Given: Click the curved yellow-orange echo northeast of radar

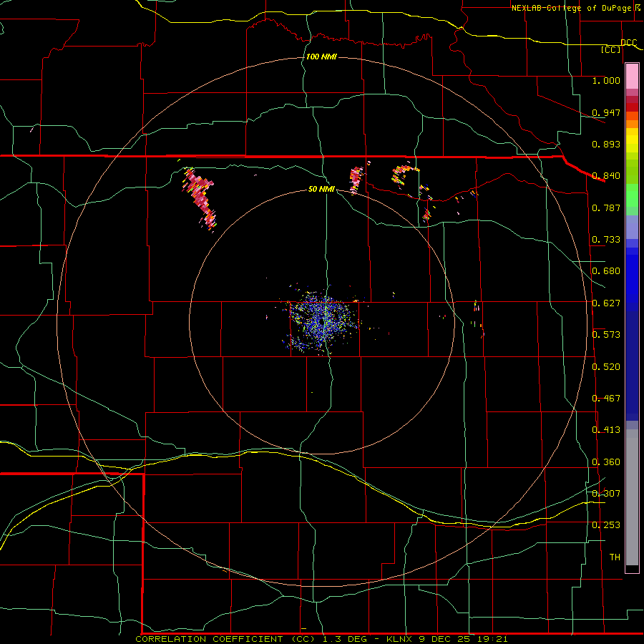Looking at the screenshot, I should point(404,175).
